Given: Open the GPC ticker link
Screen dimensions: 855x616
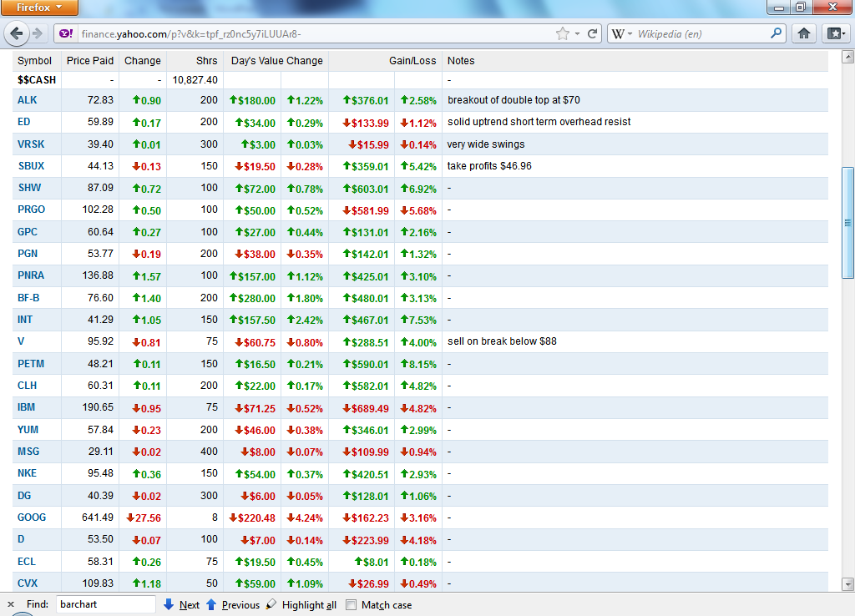Looking at the screenshot, I should pyautogui.click(x=28, y=232).
